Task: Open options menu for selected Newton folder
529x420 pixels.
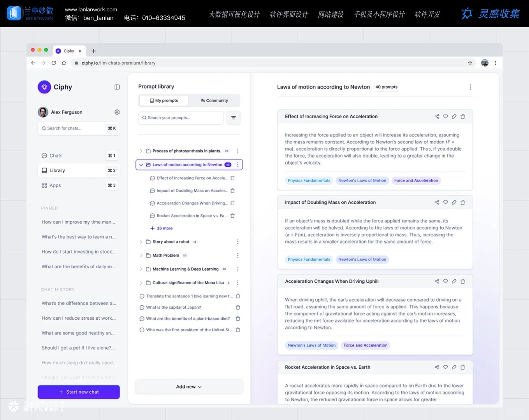Action: coord(238,164)
